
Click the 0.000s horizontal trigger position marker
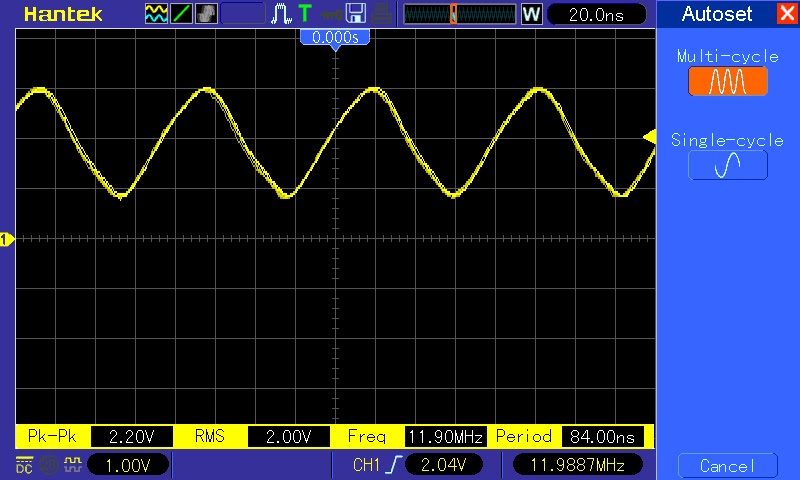(335, 38)
